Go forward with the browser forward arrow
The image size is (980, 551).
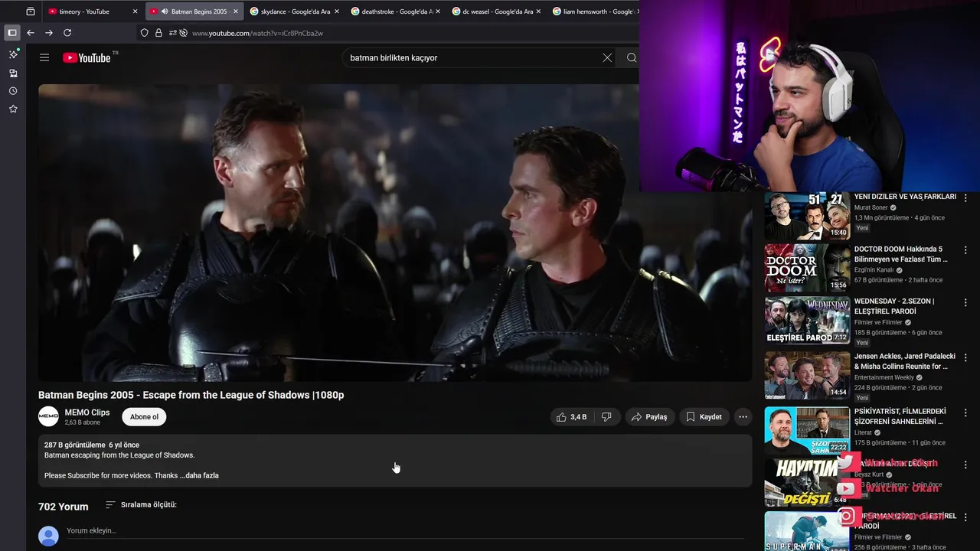point(49,33)
